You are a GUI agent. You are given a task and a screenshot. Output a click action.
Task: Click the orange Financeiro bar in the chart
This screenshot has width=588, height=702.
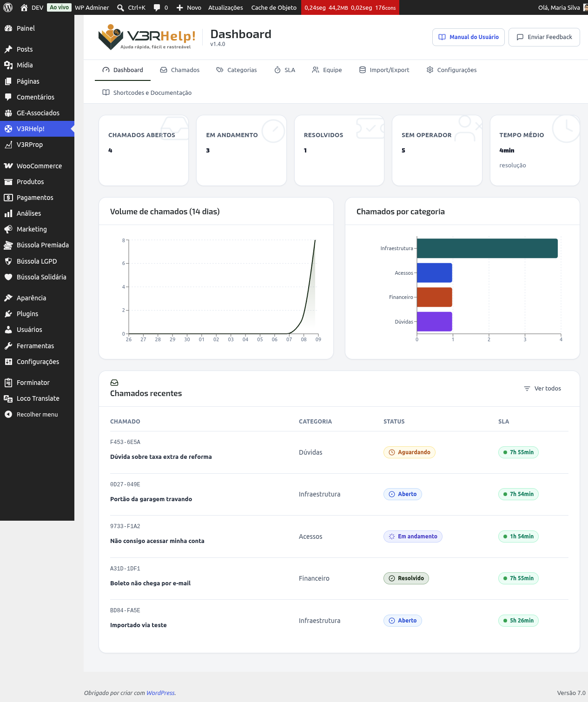point(435,297)
